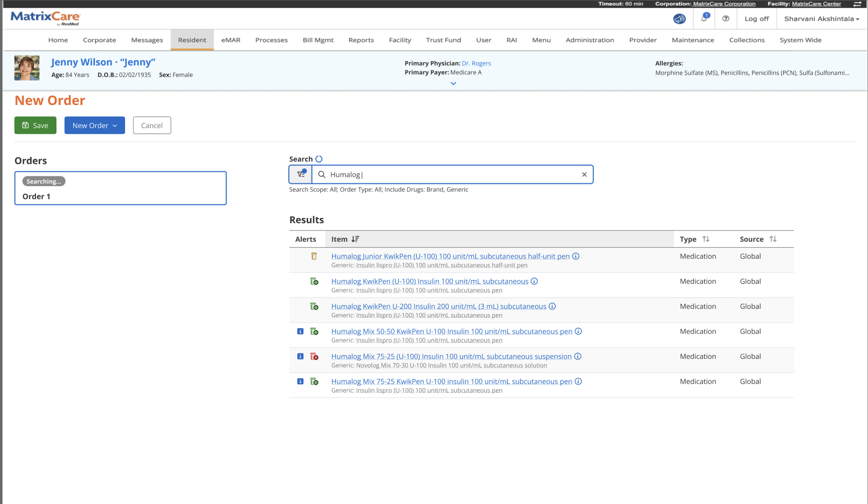Select Humalog Mix 75-25 KwikPen pen result

452,381
